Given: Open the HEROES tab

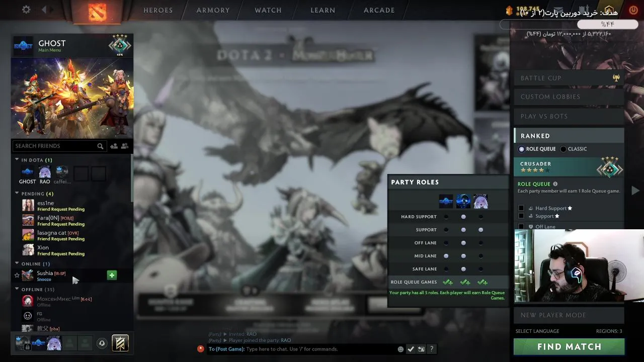Looking at the screenshot, I should (x=158, y=10).
